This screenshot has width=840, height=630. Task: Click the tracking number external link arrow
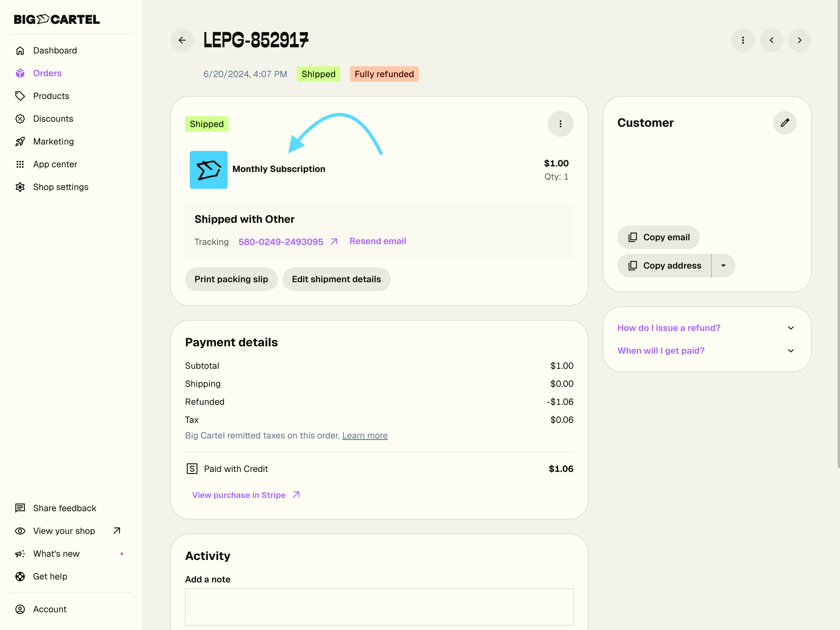pyautogui.click(x=334, y=242)
